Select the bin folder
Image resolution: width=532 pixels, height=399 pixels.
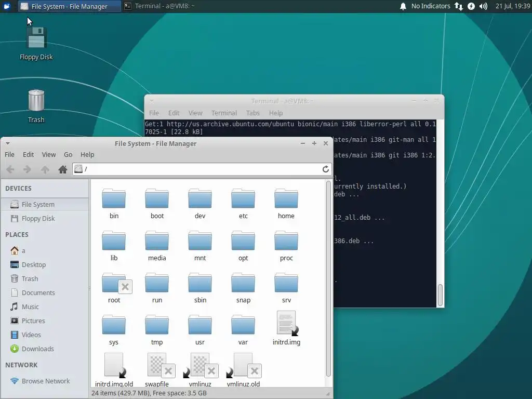114,204
